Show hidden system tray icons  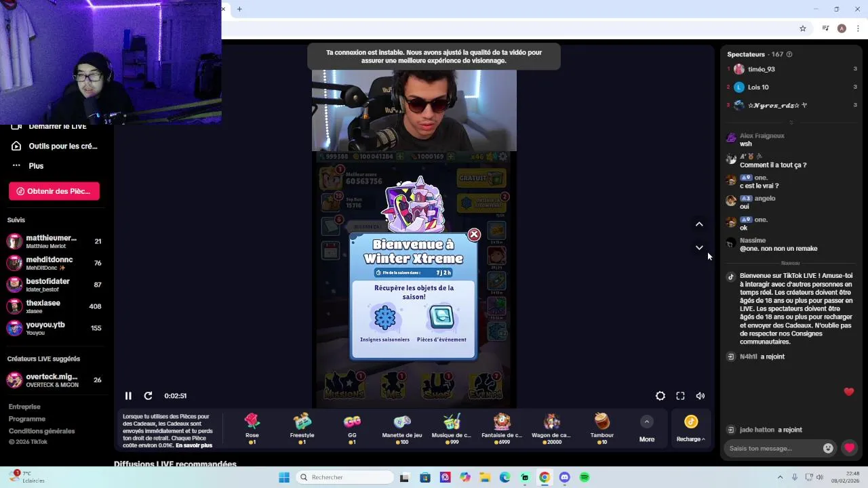click(780, 477)
